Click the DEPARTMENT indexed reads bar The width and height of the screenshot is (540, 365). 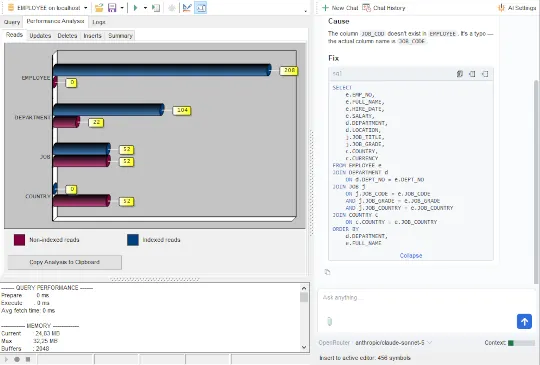[109, 110]
